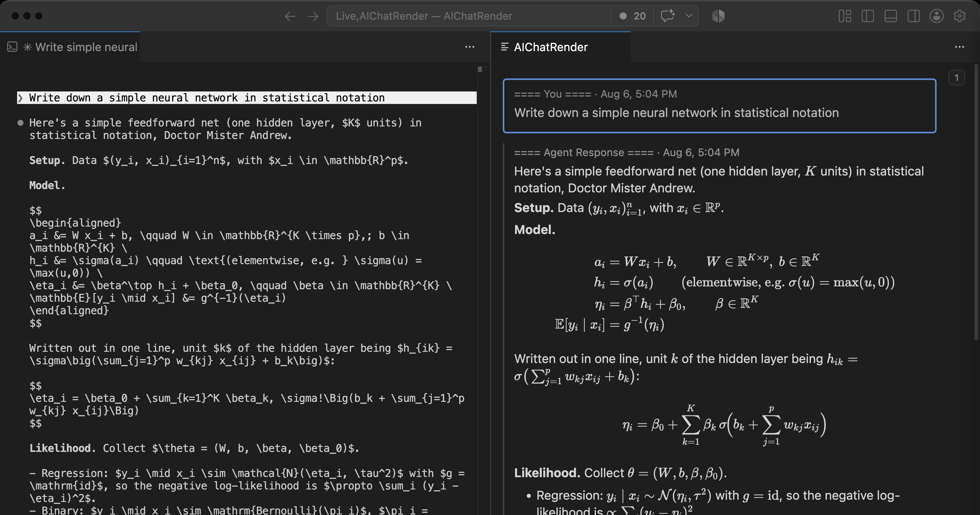Click the left pane scrollbar marker
Screen dimensions: 980x515
480,69
